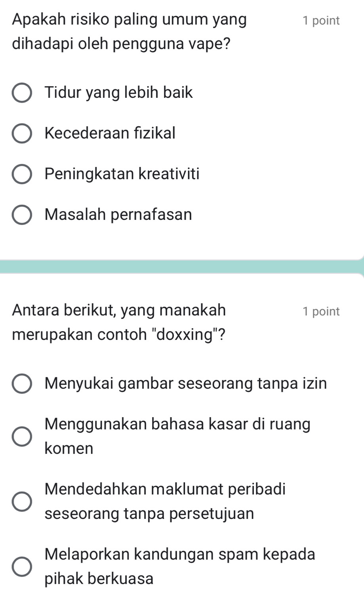Select radio for 'Menyukai gambar seseorang tanpa izin'
The height and width of the screenshot is (593, 364).
pos(22,384)
